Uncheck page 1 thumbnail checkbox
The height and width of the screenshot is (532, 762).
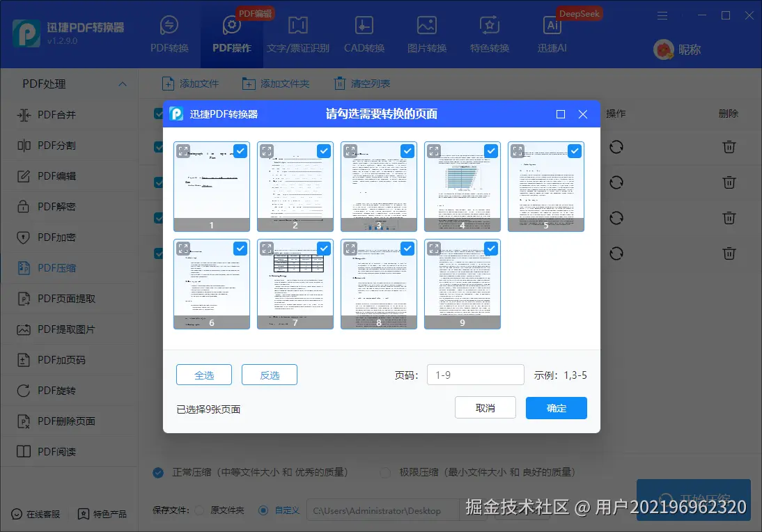[240, 151]
